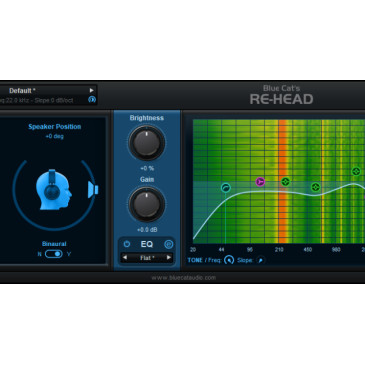365x365 pixels.
Task: Click the headphone-wearing head icon
Action: click(x=53, y=189)
